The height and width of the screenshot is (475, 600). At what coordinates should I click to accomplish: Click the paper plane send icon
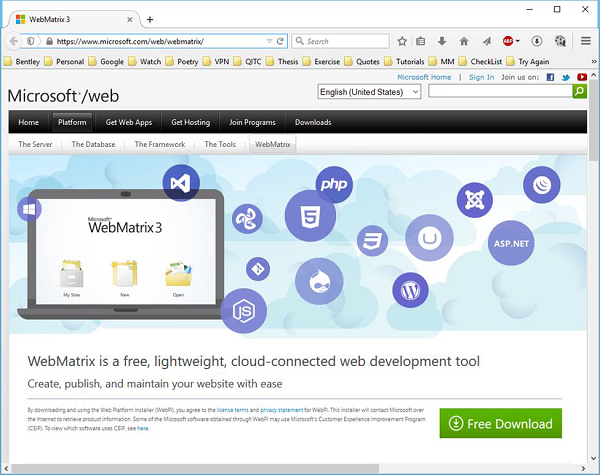(x=486, y=41)
